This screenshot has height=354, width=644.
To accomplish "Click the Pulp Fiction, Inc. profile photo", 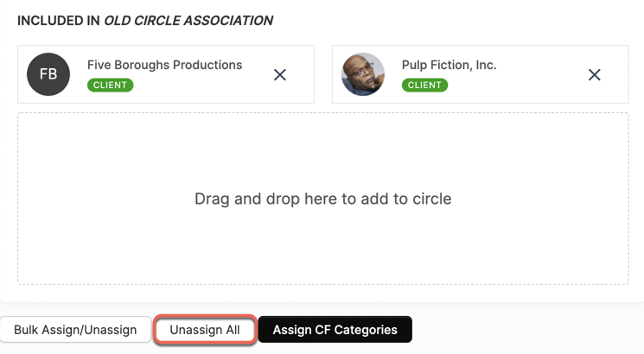I will click(363, 74).
